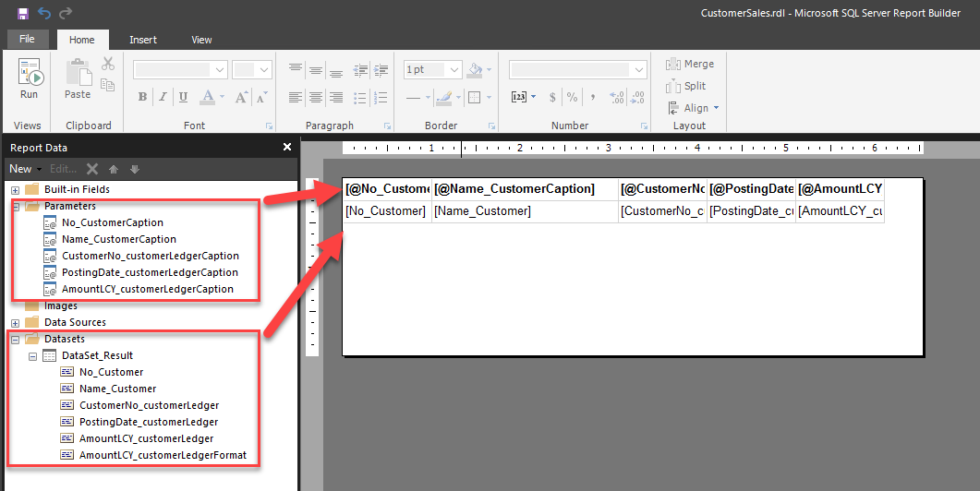Viewport: 980px width, 491px height.
Task: Close the Report Data pane
Action: 287,147
